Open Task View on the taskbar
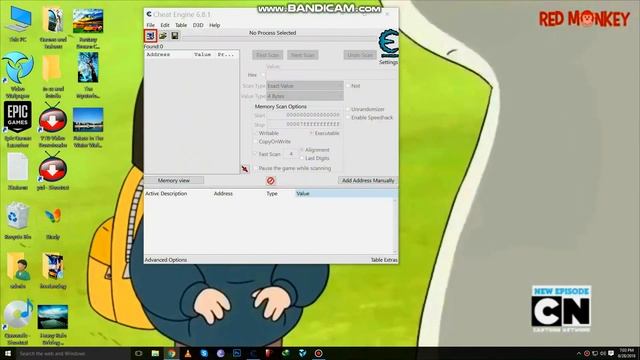The height and width of the screenshot is (360, 640). [x=138, y=353]
